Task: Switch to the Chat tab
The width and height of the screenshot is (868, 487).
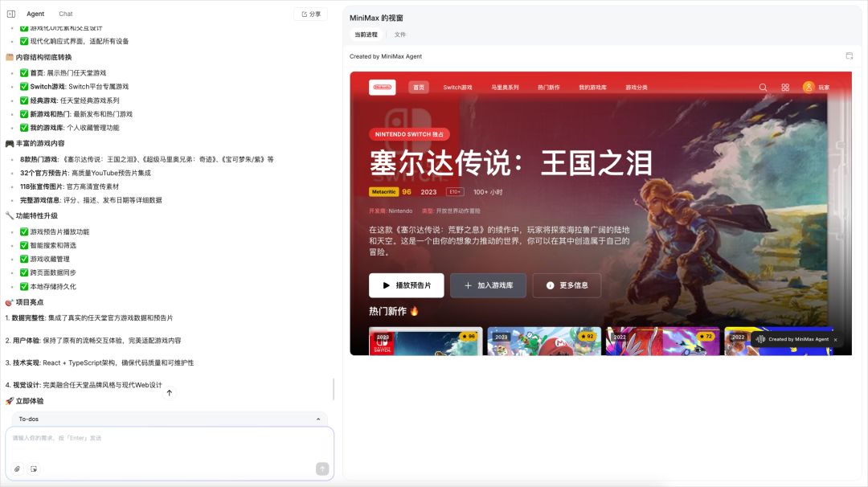Action: [x=65, y=13]
